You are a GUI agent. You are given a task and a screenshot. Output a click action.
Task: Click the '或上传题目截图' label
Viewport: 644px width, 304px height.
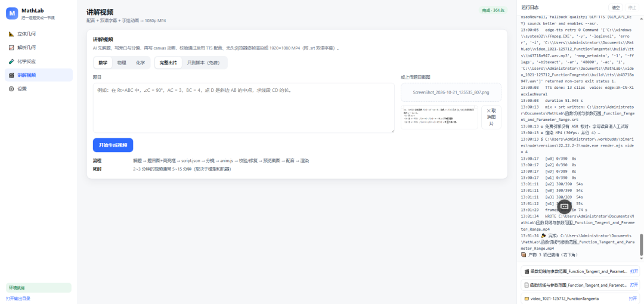tap(416, 77)
